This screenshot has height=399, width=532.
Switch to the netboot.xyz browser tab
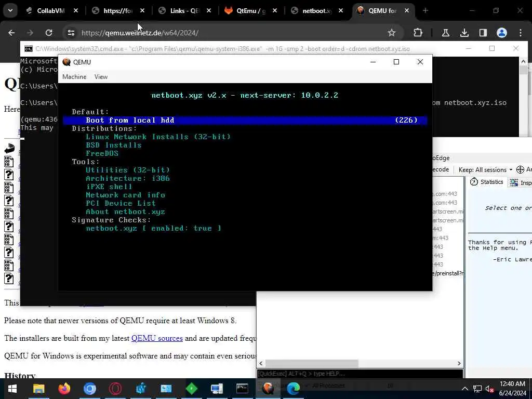(x=316, y=11)
